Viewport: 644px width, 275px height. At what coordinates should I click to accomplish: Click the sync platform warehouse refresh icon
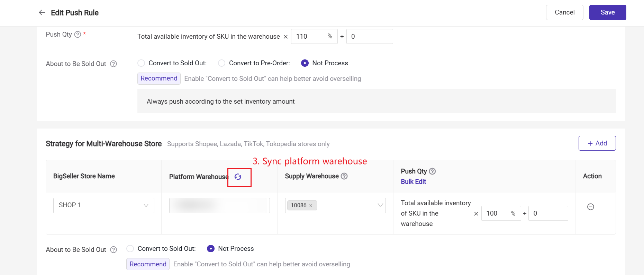click(238, 177)
